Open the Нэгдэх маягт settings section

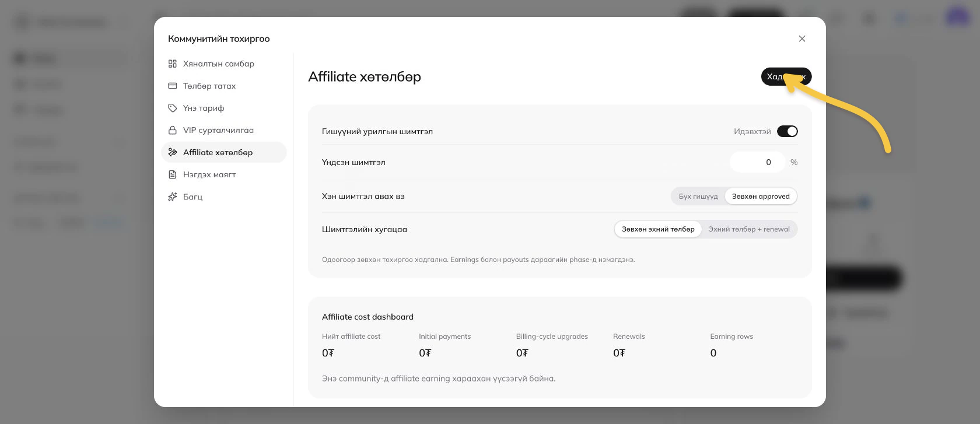click(224, 174)
